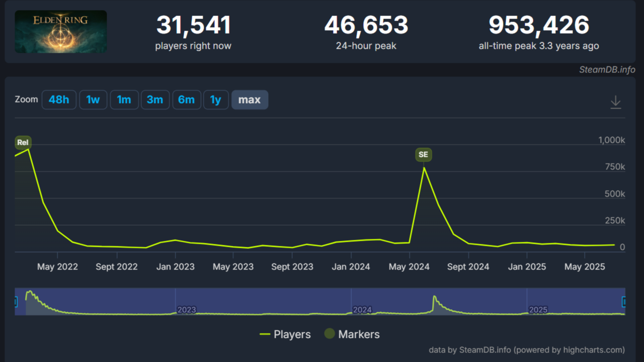This screenshot has height=362, width=644.
Task: Click the 1,000k y-axis label
Action: pyautogui.click(x=611, y=140)
